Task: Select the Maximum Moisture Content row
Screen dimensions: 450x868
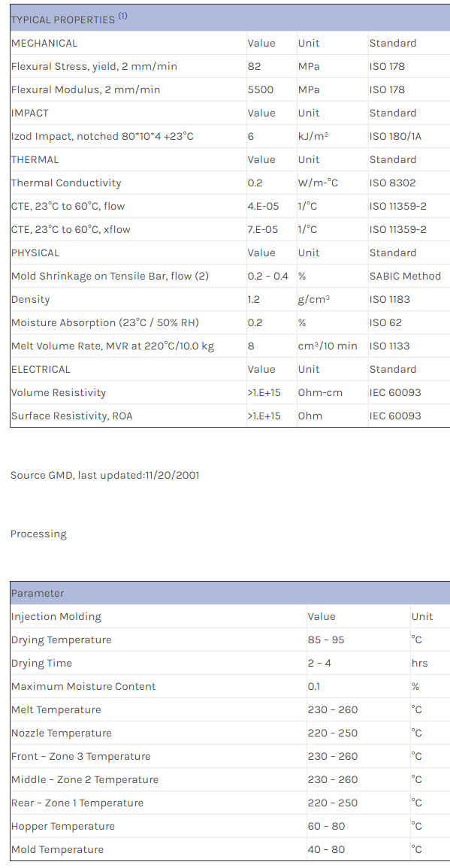Action: coord(230,686)
